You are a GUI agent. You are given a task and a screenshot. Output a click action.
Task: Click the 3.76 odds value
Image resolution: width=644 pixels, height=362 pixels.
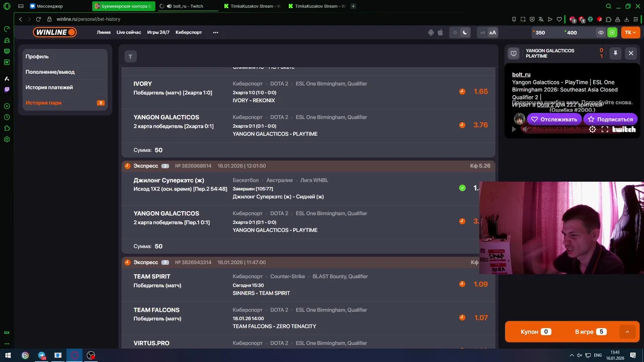tap(480, 125)
